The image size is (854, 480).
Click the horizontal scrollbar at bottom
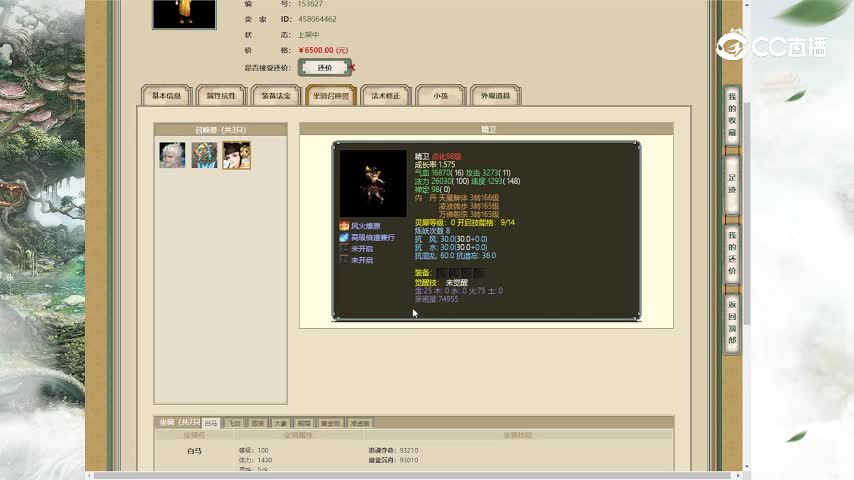click(412, 476)
